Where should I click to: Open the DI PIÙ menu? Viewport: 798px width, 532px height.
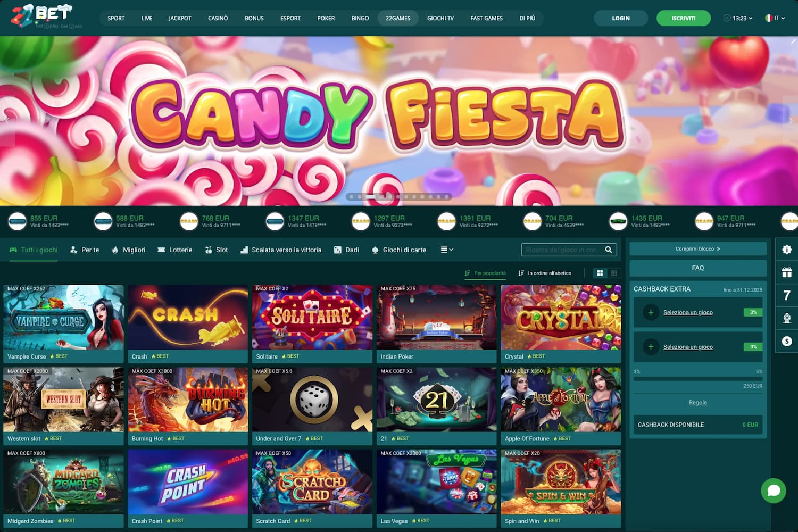[x=527, y=18]
